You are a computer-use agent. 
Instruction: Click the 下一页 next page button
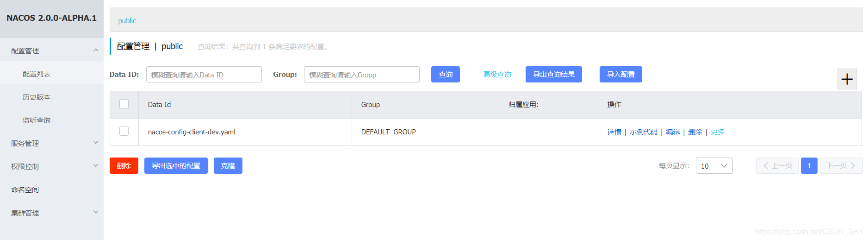click(841, 165)
